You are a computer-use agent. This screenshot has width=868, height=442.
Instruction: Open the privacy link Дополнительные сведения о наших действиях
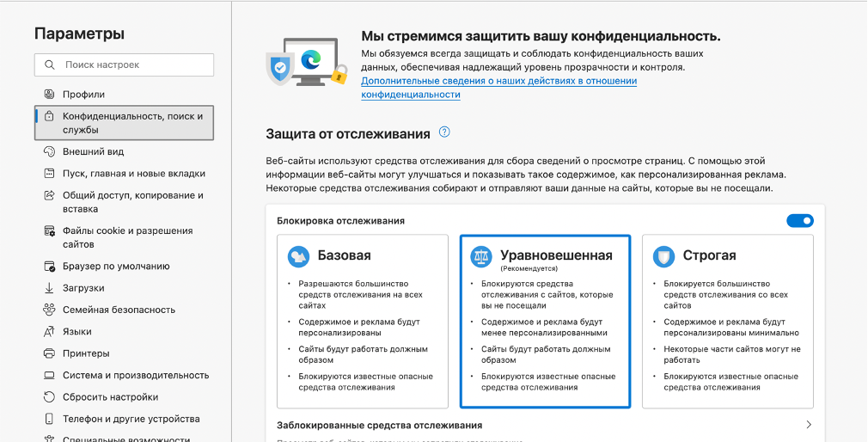click(498, 88)
